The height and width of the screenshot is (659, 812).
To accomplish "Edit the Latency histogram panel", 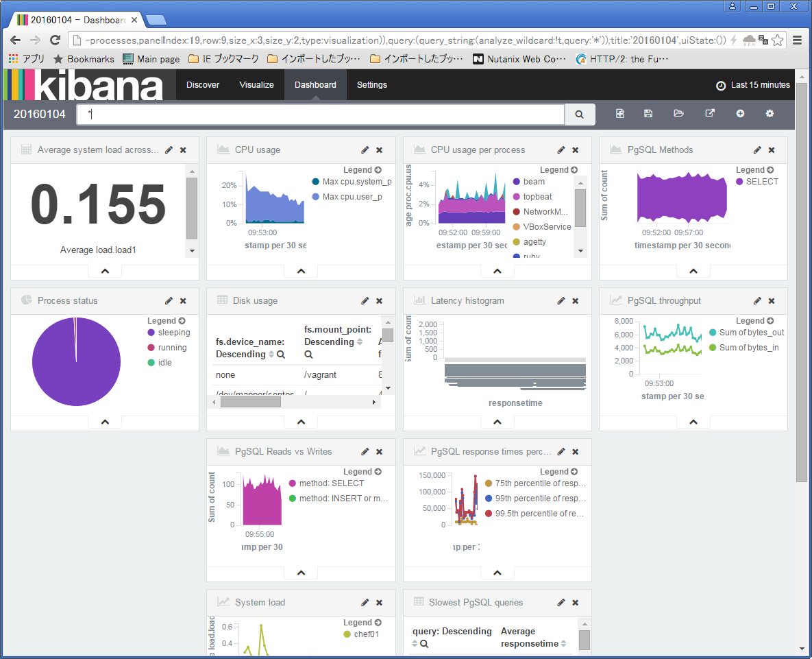I will click(x=561, y=300).
